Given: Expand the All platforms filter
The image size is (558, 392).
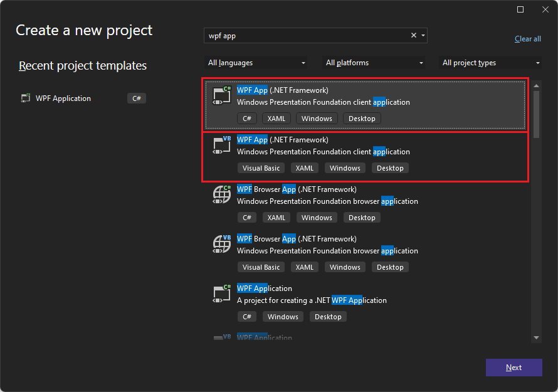Looking at the screenshot, I should 373,63.
